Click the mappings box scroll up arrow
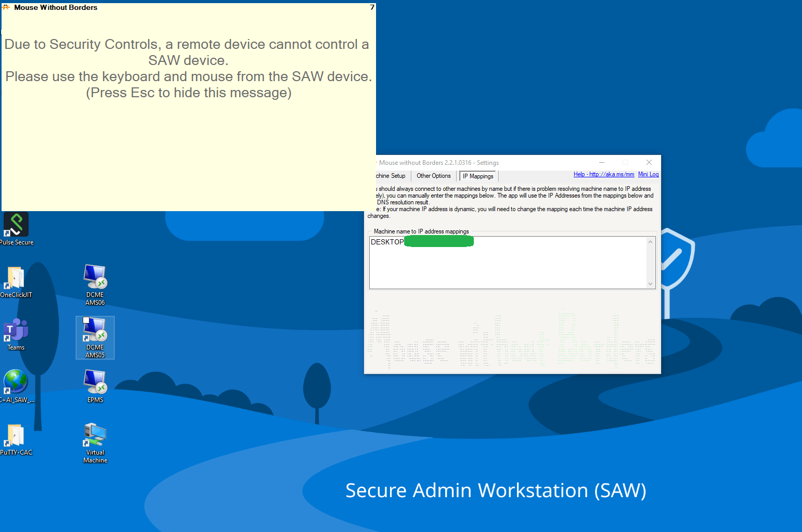Viewport: 802px width, 532px height. pos(650,242)
